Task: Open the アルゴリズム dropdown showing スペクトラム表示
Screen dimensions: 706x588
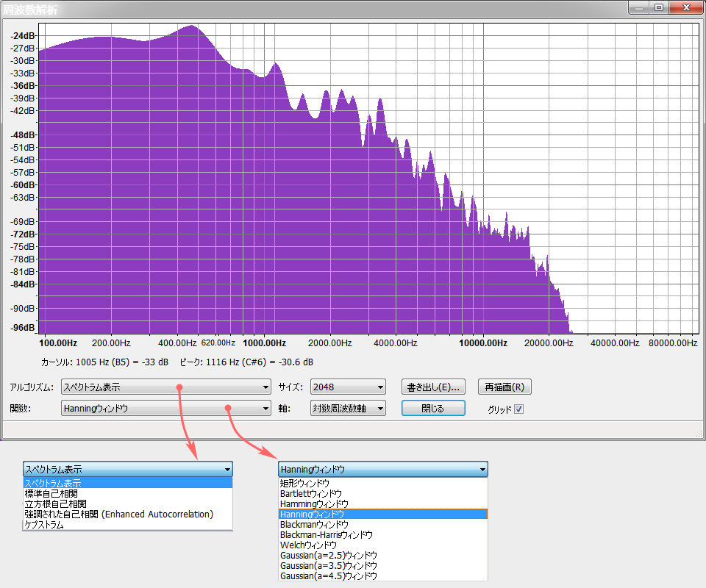Action: [165, 387]
